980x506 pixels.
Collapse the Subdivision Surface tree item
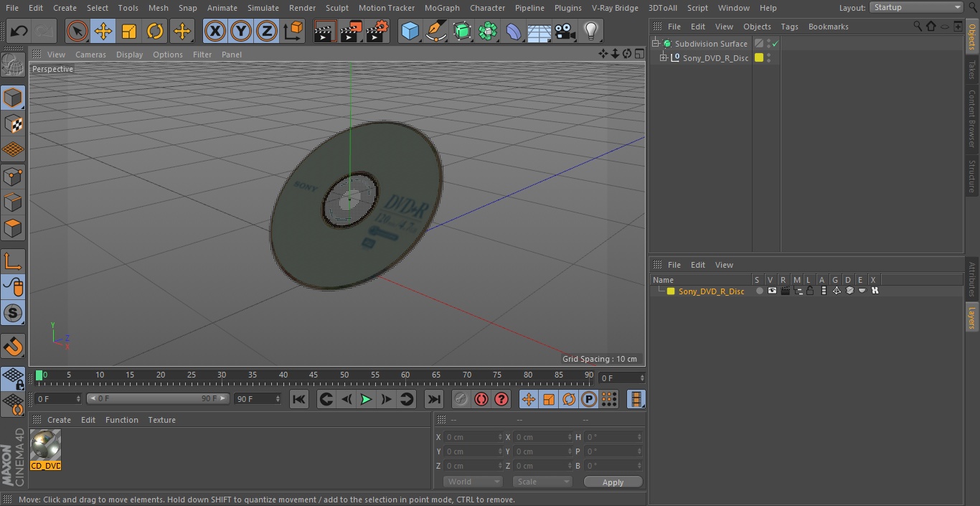pyautogui.click(x=655, y=44)
